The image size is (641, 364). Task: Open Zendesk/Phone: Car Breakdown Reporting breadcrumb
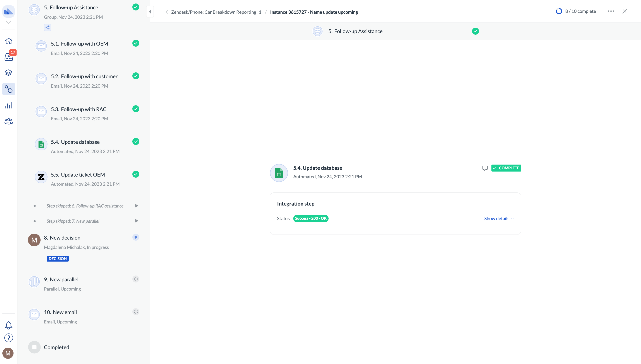[216, 12]
